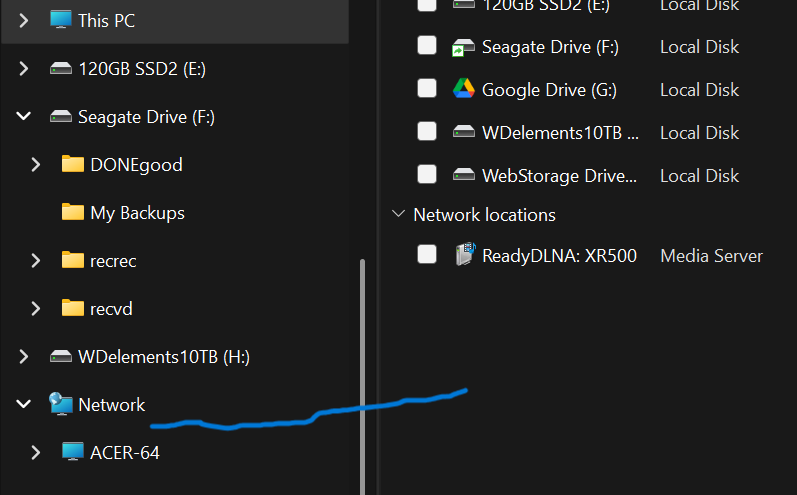Click the My Backups folder icon

pyautogui.click(x=73, y=212)
